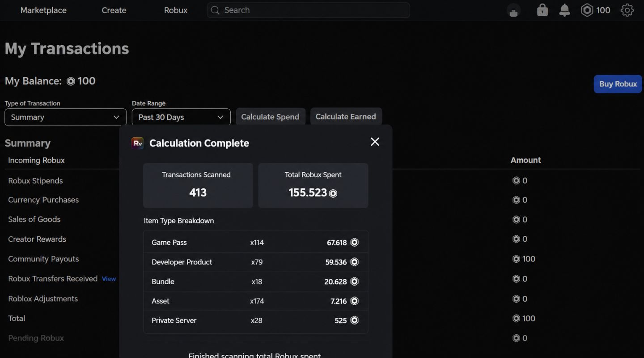Click the Transactions Scanned 413 card
Screen dimensions: 644x358
coord(198,185)
